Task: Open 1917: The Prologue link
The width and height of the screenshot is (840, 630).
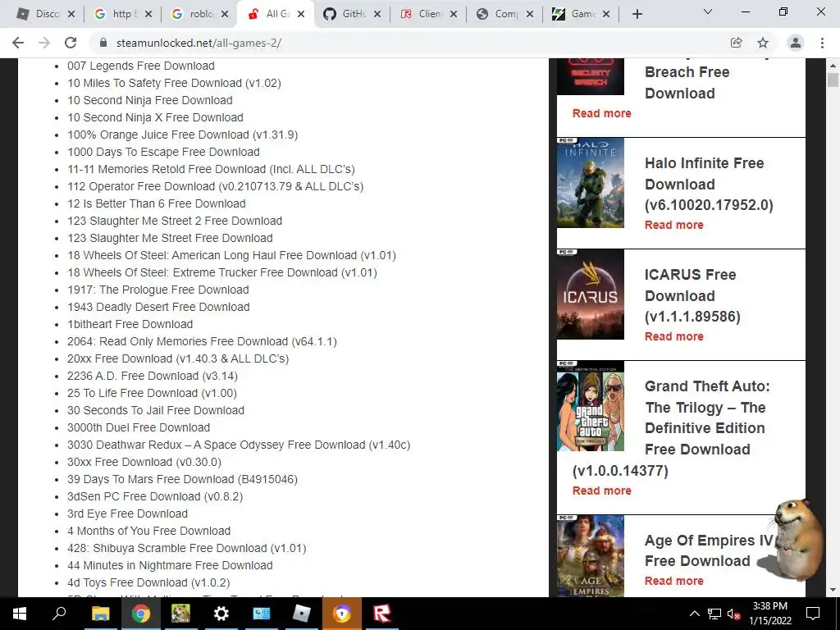Action: tap(158, 290)
